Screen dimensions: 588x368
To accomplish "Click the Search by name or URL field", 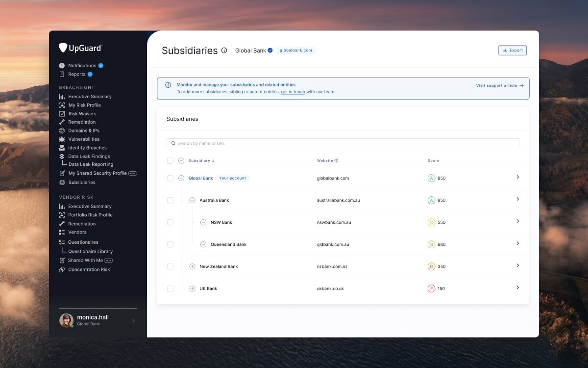I will (343, 143).
